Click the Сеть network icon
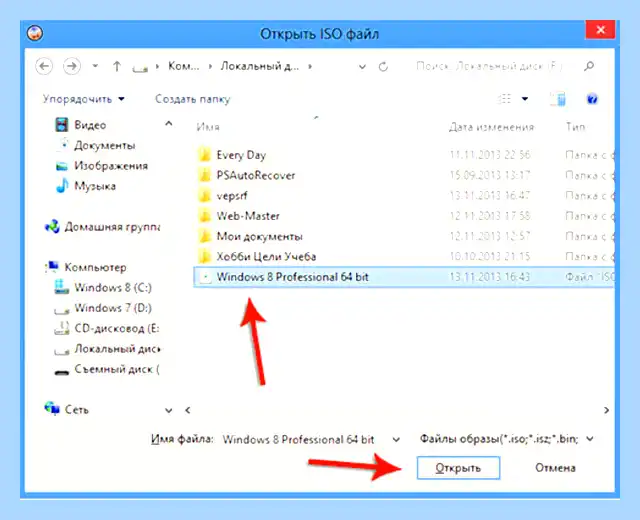This screenshot has width=640, height=520. pyautogui.click(x=52, y=409)
